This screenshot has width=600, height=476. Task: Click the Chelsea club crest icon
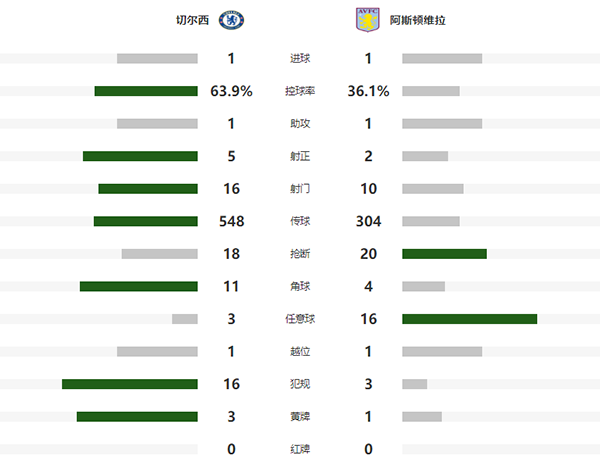[x=238, y=19]
